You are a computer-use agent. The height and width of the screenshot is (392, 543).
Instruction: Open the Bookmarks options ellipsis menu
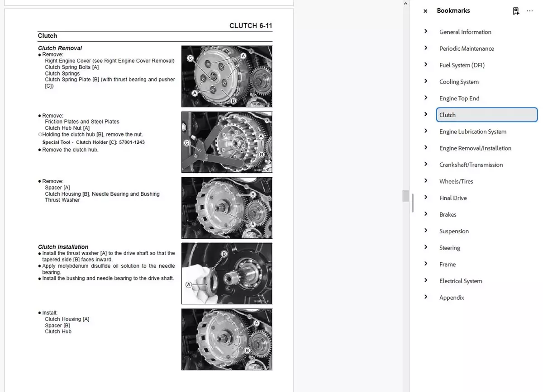click(530, 11)
